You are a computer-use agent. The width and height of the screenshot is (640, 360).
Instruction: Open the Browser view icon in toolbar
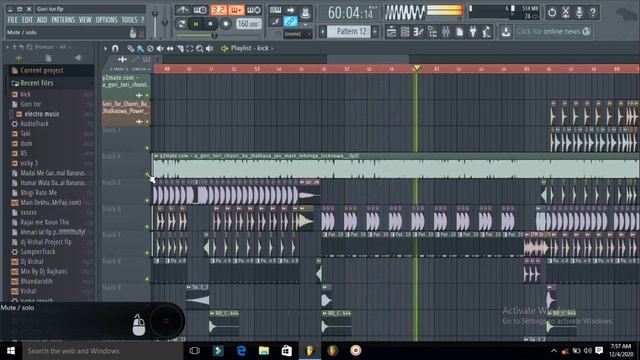click(432, 31)
